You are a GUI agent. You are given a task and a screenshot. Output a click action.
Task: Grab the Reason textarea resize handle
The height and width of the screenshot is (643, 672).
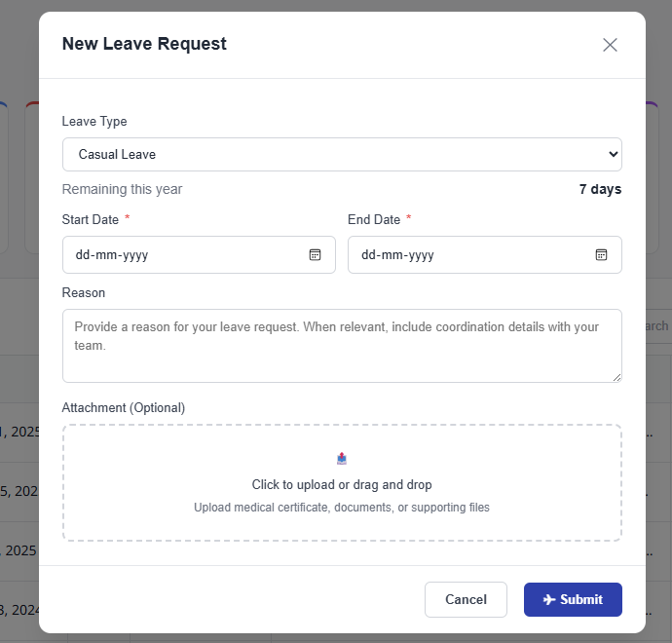pyautogui.click(x=616, y=377)
